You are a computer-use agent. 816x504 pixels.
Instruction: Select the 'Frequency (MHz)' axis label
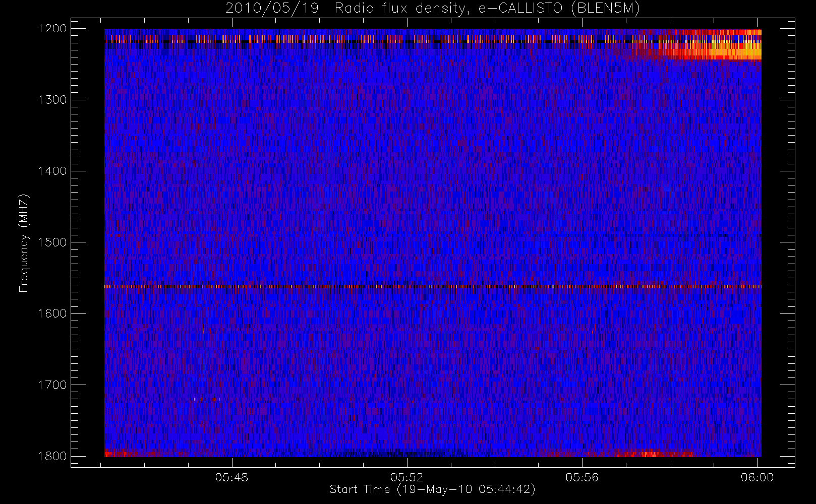tap(23, 243)
